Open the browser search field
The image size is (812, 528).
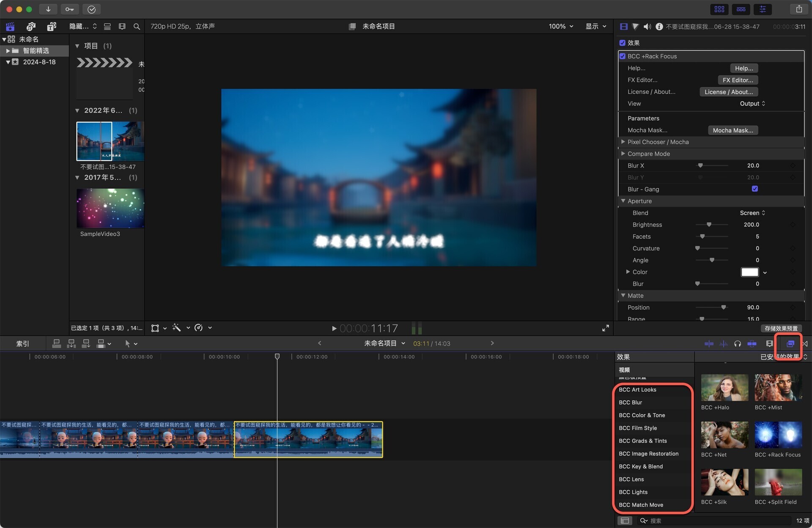pos(137,26)
